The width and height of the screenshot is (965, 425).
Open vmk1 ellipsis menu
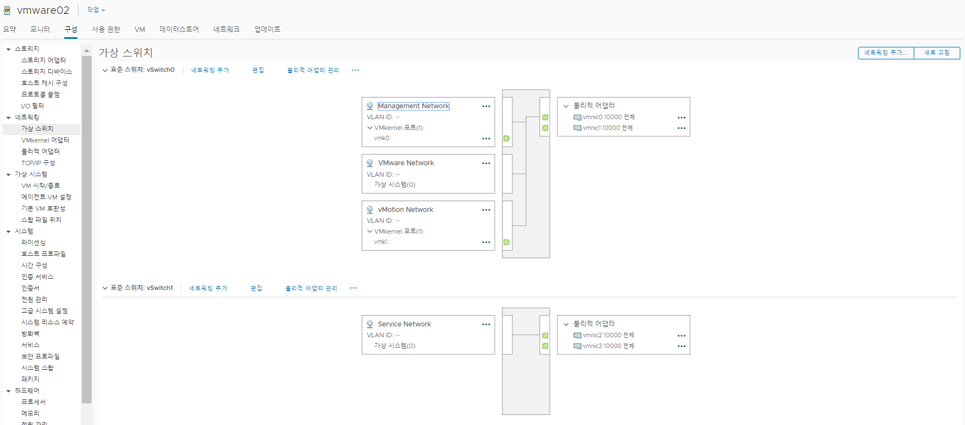click(x=486, y=242)
